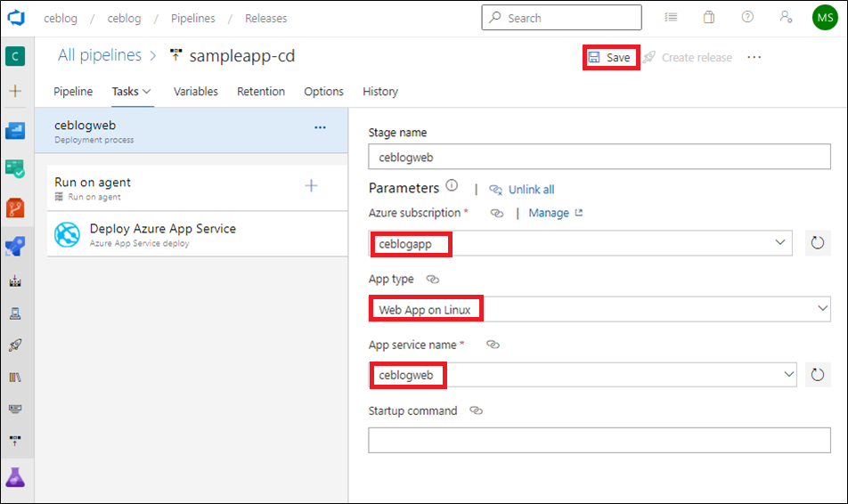Screen dimensions: 848x504
Task: Open the Tasks tab dropdown chevron
Action: tap(147, 92)
